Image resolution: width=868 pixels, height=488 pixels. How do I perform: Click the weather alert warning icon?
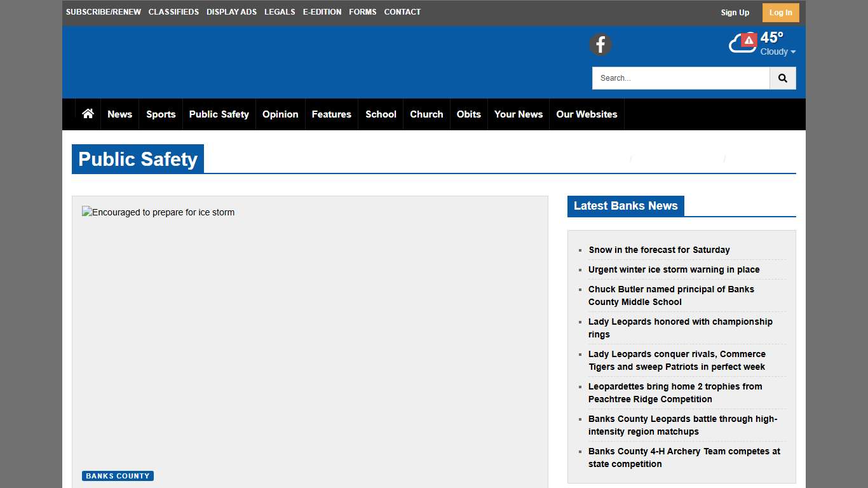coord(749,40)
